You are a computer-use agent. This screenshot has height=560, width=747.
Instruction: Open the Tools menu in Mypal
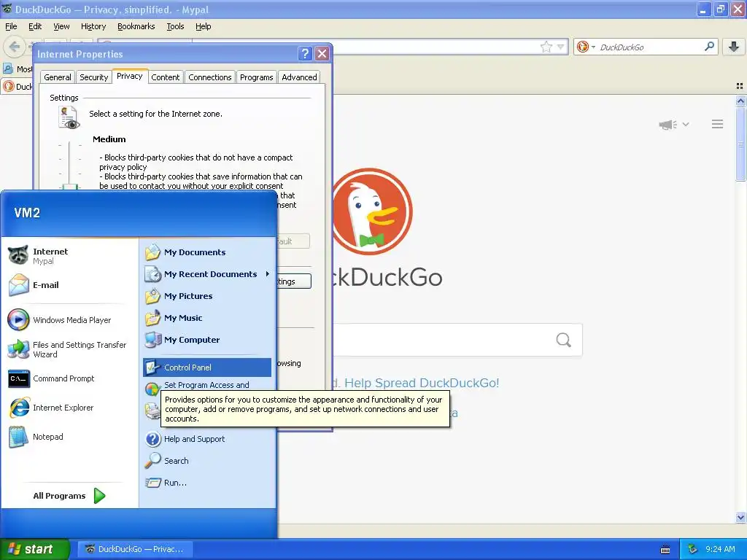tap(175, 26)
